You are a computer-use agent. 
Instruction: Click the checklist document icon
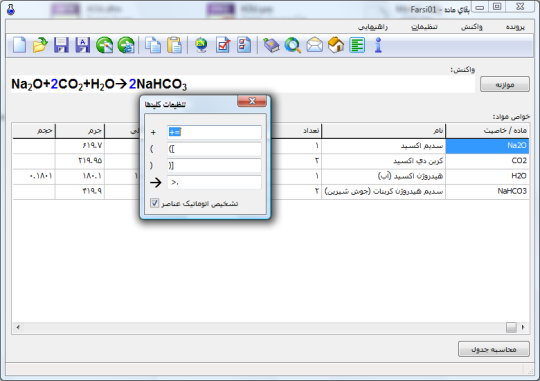tap(244, 45)
